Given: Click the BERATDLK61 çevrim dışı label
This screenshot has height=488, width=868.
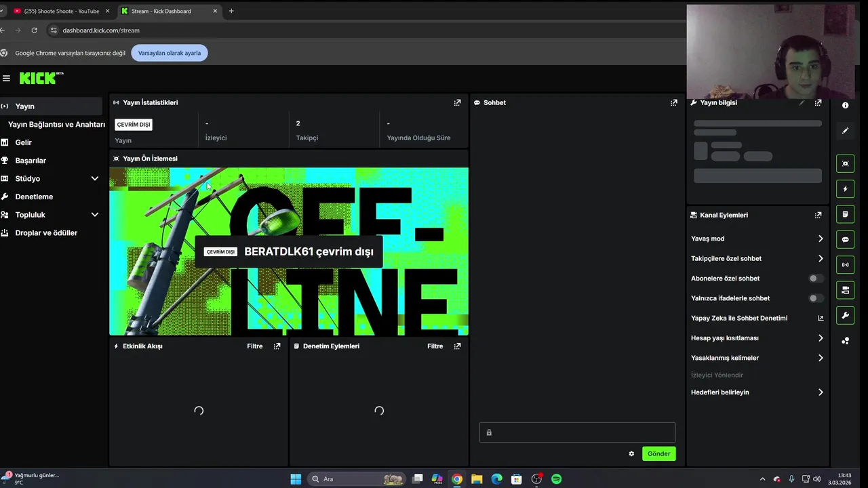Looking at the screenshot, I should pyautogui.click(x=309, y=251).
